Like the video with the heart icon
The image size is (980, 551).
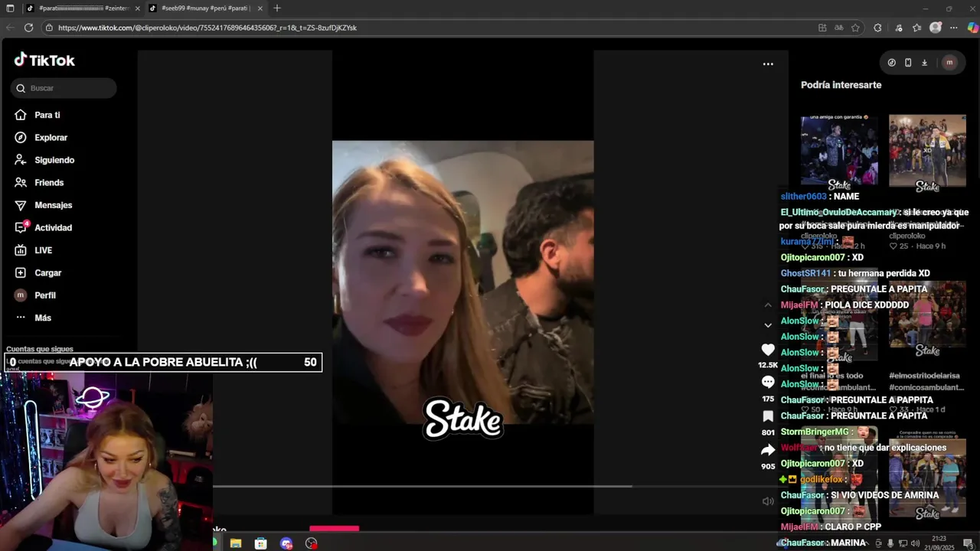768,350
